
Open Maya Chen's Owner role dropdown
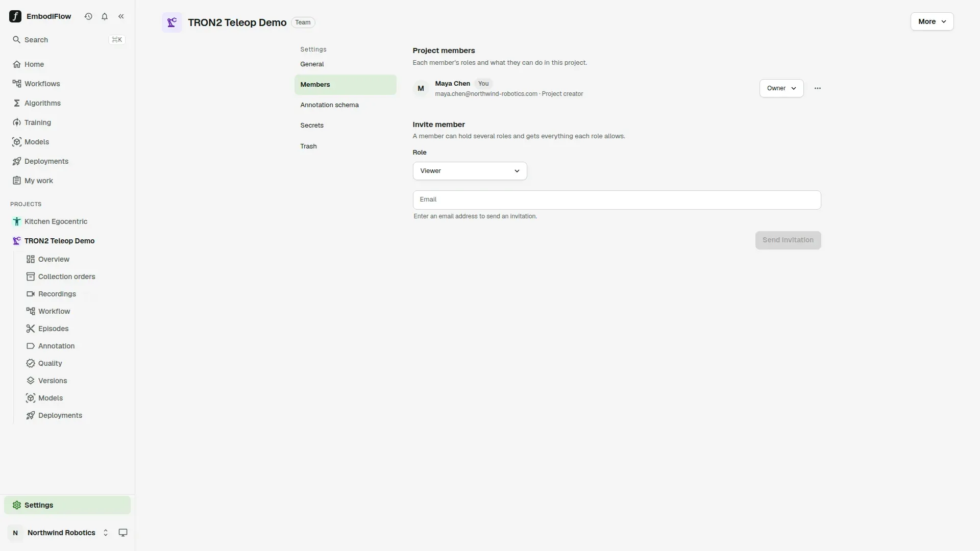(781, 88)
